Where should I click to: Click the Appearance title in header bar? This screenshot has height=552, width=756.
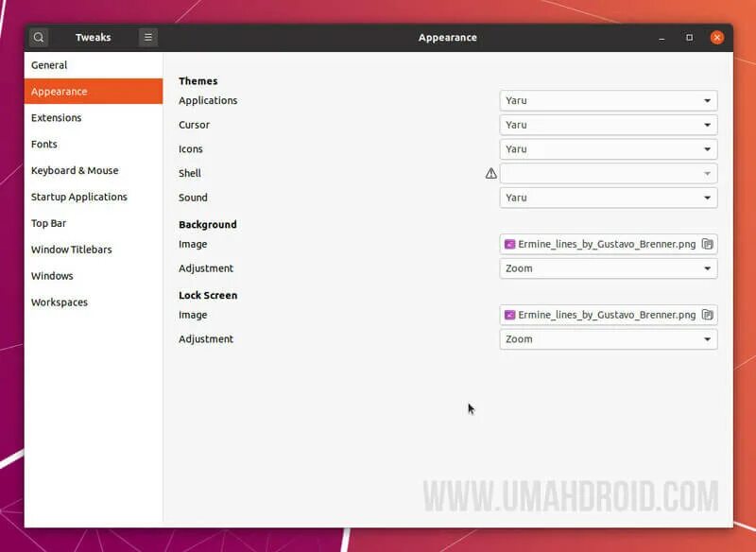click(447, 38)
